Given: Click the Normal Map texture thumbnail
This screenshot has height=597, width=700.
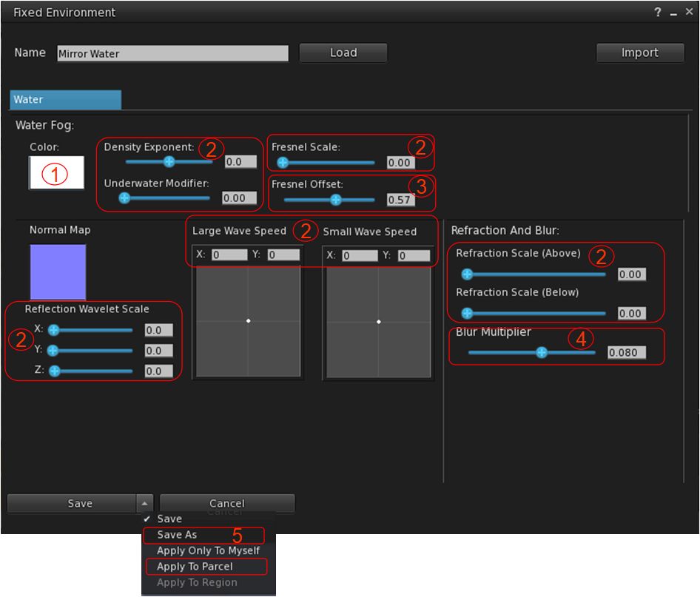Looking at the screenshot, I should 58,271.
